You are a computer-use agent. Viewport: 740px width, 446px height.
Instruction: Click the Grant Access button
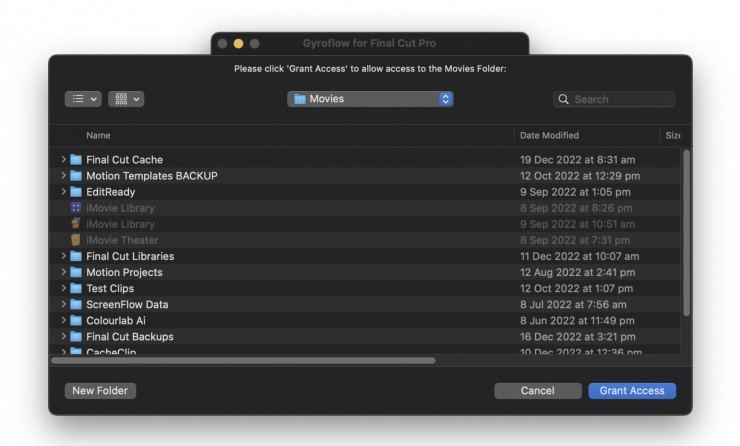tap(632, 391)
